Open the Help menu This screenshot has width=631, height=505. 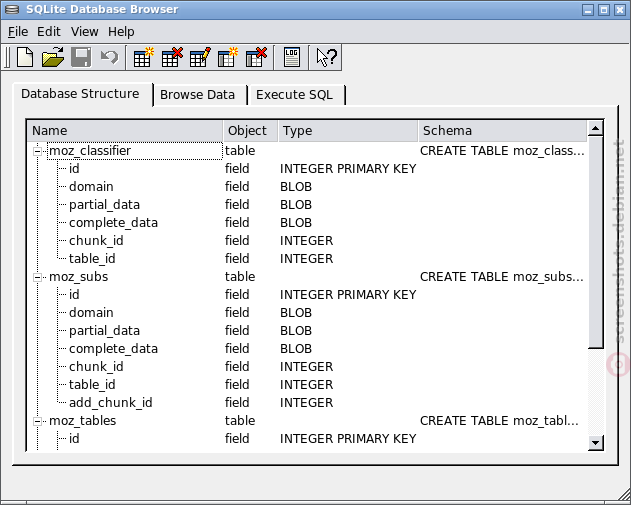pyautogui.click(x=121, y=31)
